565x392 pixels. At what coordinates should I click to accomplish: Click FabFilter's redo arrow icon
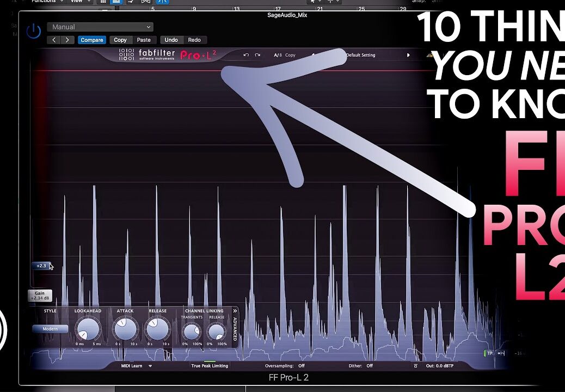click(257, 55)
